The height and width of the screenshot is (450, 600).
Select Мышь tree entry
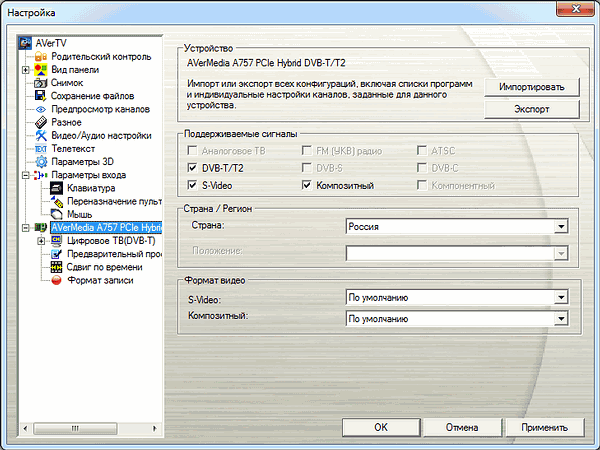[80, 214]
